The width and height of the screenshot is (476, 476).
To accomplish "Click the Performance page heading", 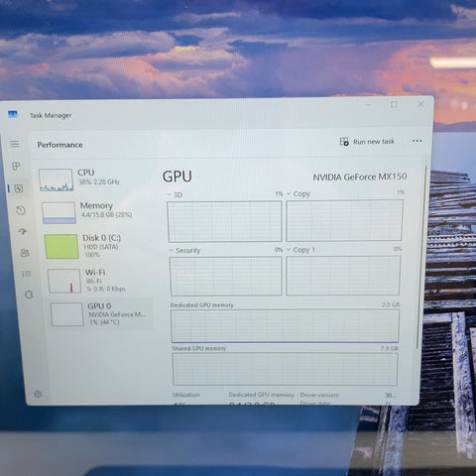I will click(x=59, y=145).
